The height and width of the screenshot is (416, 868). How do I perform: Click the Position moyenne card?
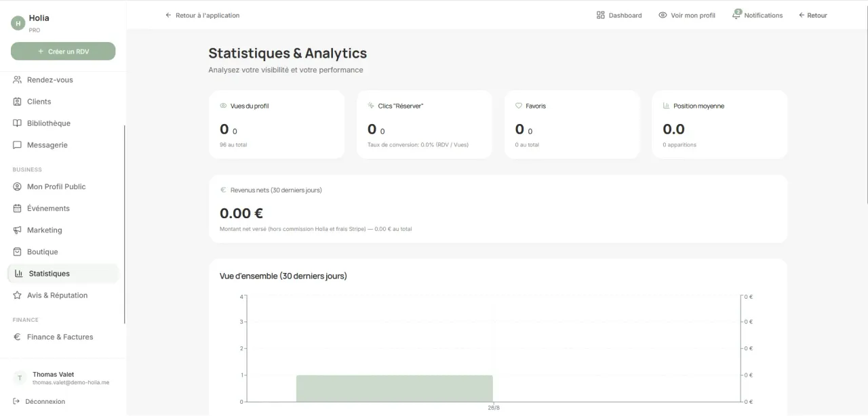point(719,125)
